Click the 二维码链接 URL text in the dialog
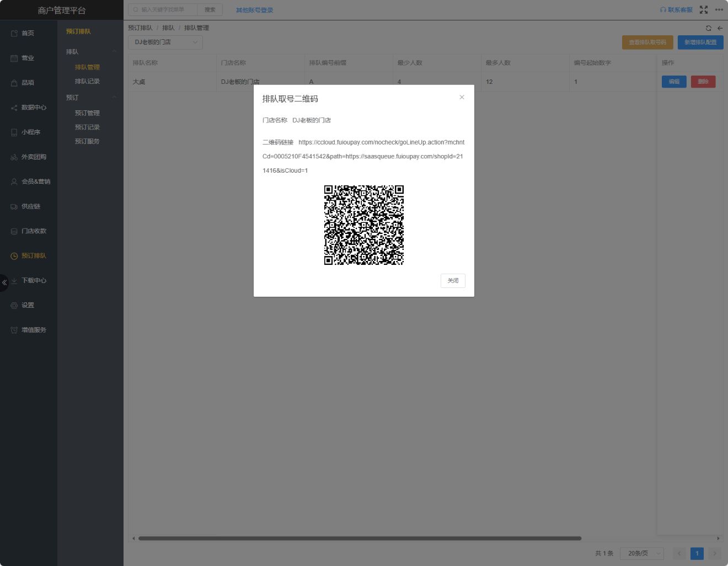Screen dimensions: 728x566 click(x=363, y=157)
